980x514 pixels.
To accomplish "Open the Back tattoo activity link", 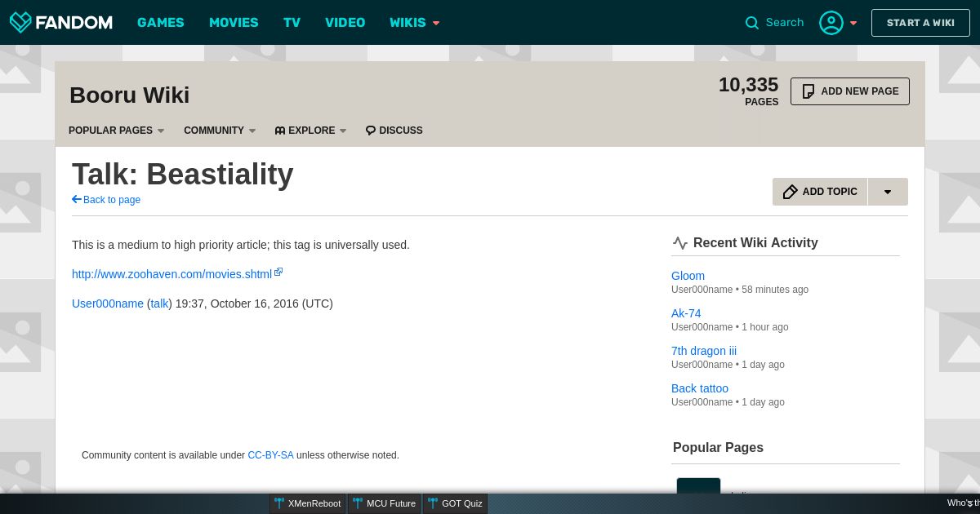I will tap(700, 388).
